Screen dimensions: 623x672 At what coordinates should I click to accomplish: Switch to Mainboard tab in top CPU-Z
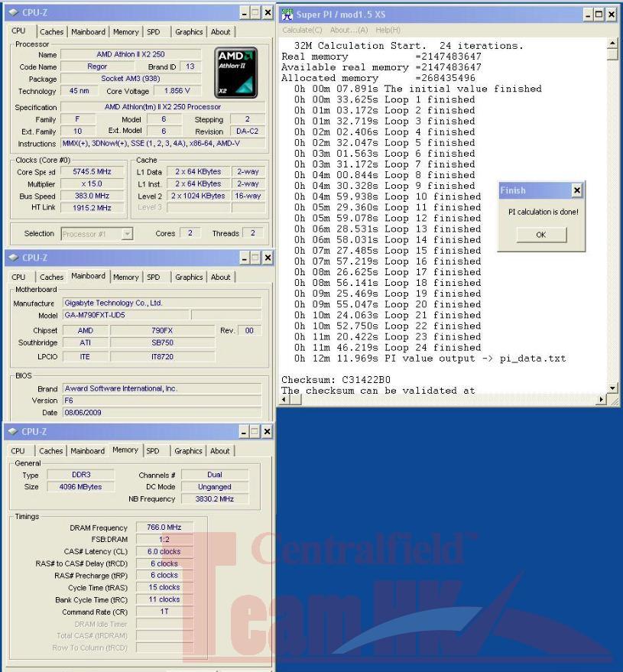point(88,31)
